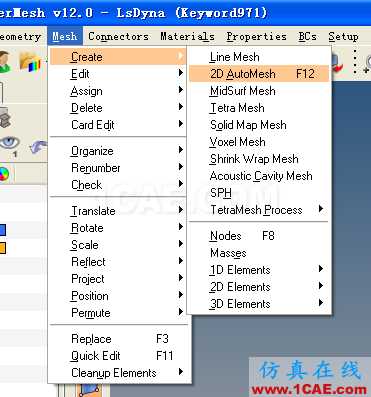Screen dimensions: 371x397
Task: Choose Quick Edit from the Mesh menu
Action: [119, 356]
